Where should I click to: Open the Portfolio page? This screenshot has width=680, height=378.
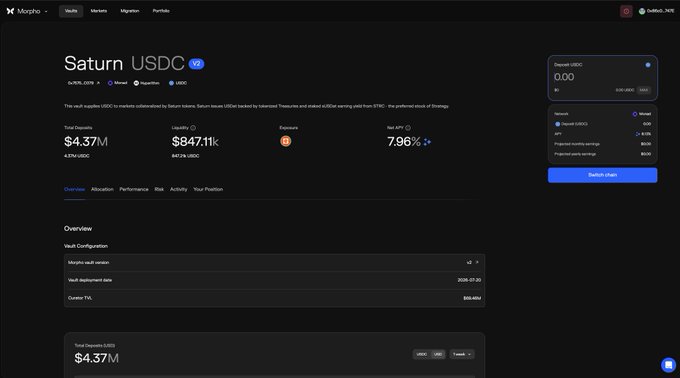[161, 11]
